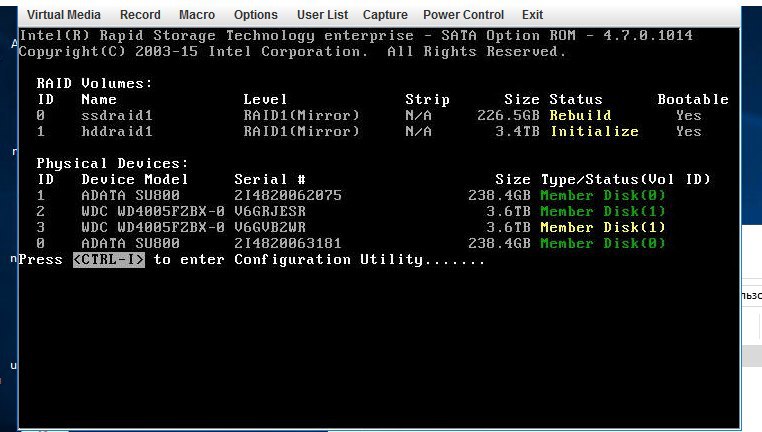Click the Type/Status(Vol ID) column header
762x432 pixels.
pos(625,180)
